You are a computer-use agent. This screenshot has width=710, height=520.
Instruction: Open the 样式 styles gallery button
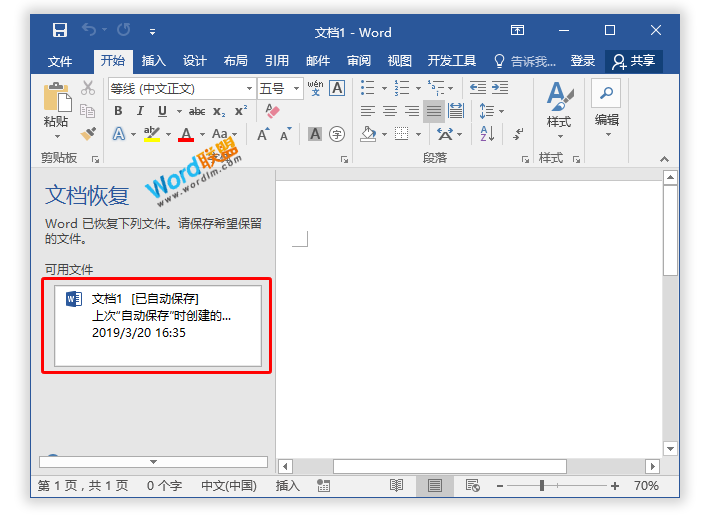click(559, 111)
